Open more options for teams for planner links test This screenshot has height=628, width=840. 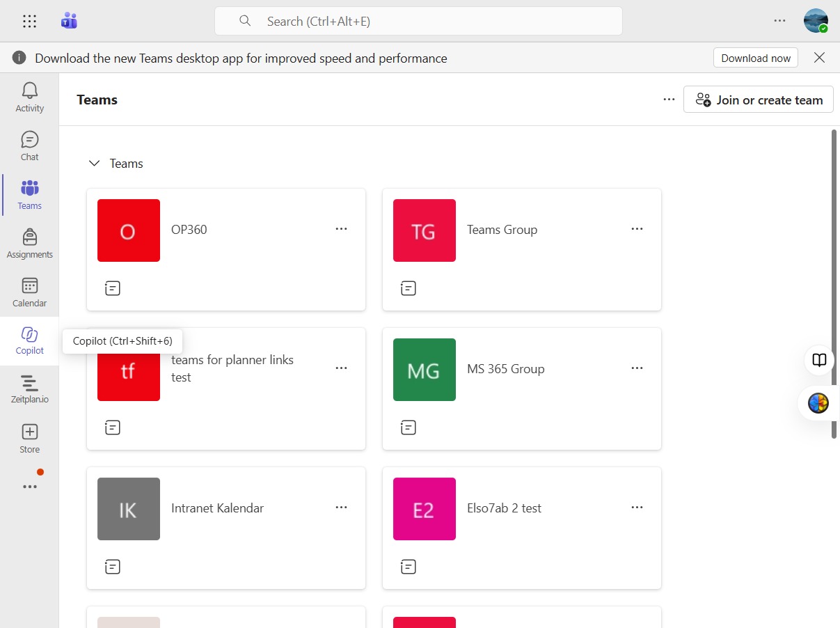click(341, 368)
